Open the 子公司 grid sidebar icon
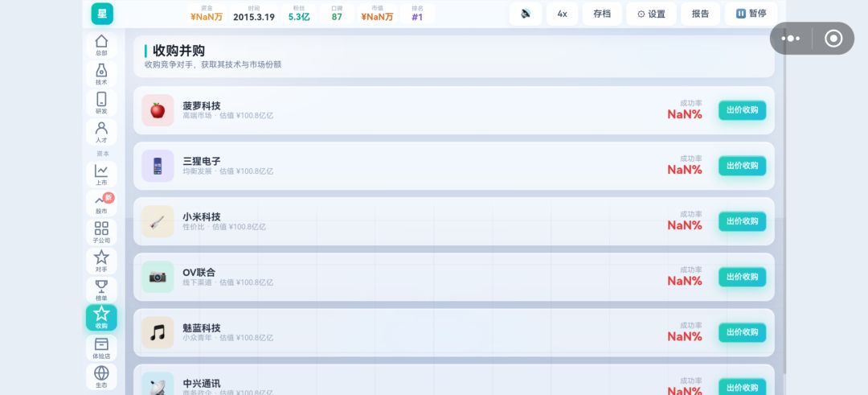This screenshot has width=868, height=395. click(x=101, y=232)
